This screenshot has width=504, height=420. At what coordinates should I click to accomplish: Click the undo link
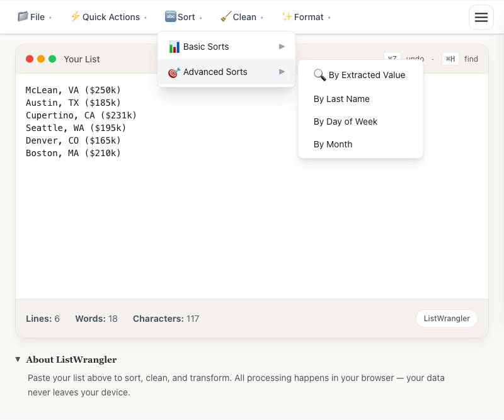coord(415,59)
